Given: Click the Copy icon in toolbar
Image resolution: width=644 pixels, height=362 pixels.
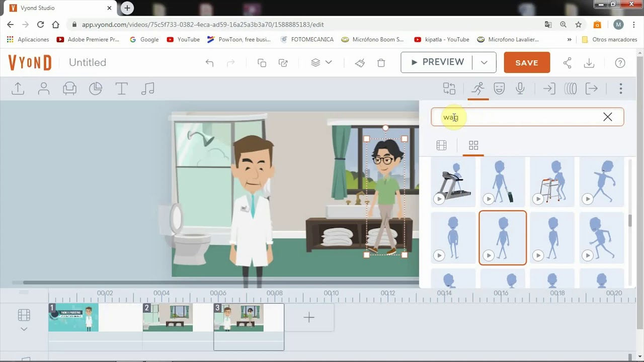Looking at the screenshot, I should pos(262,63).
